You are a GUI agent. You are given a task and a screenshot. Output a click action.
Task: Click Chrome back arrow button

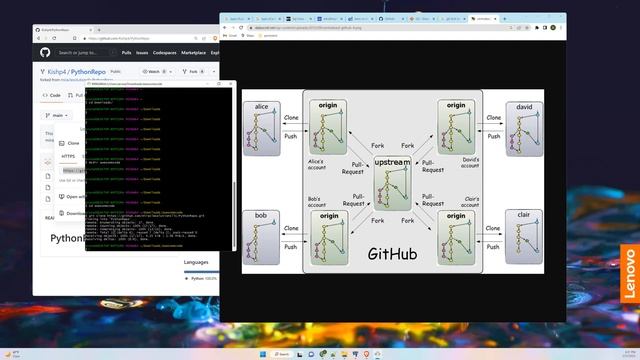pos(224,28)
